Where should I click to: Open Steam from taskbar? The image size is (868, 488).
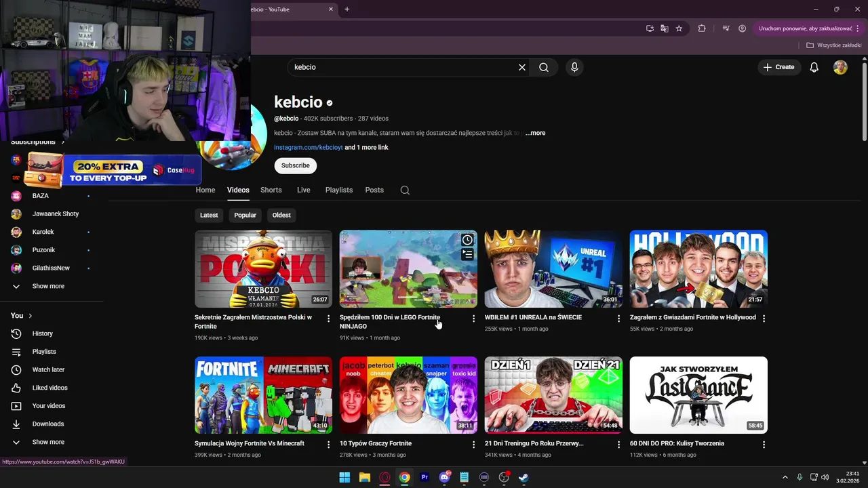(x=524, y=477)
